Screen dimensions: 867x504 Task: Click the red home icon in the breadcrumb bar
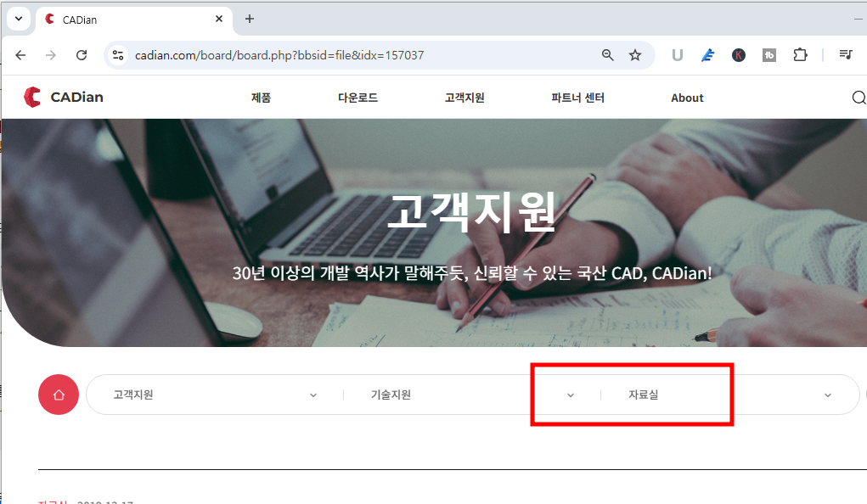(x=57, y=394)
